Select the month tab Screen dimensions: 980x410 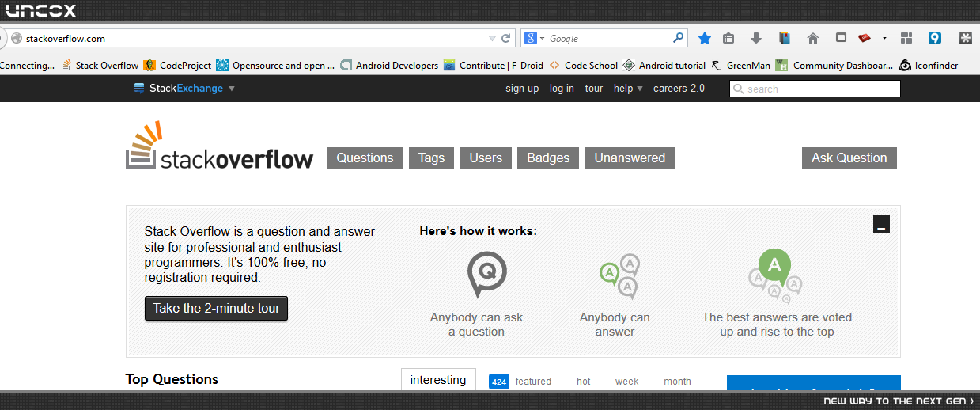tap(677, 382)
